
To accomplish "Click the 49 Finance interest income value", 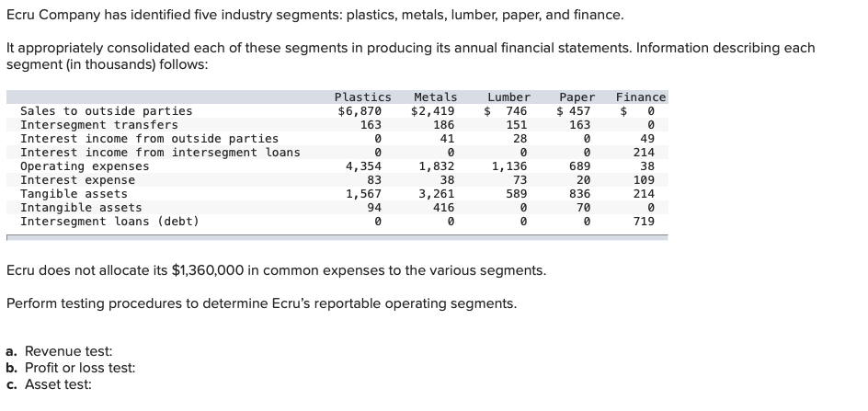I will [x=647, y=139].
